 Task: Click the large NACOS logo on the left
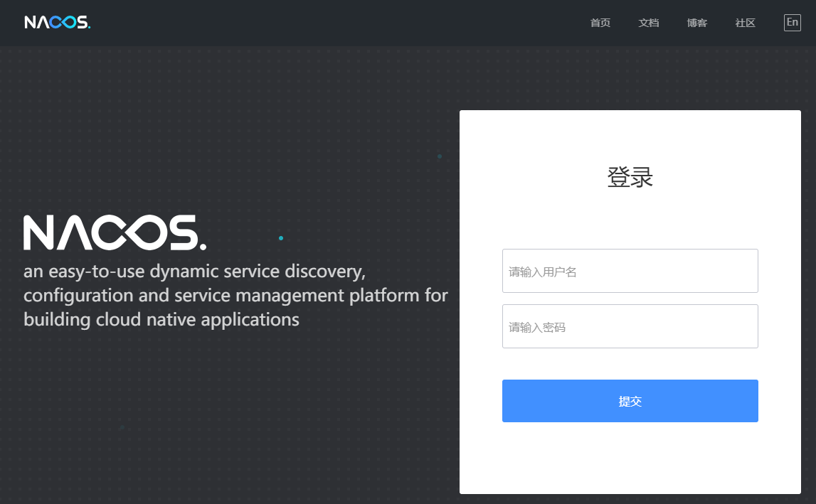click(x=115, y=232)
